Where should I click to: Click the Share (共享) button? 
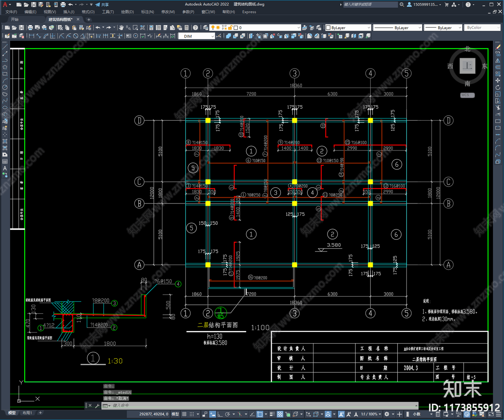[x=102, y=4]
